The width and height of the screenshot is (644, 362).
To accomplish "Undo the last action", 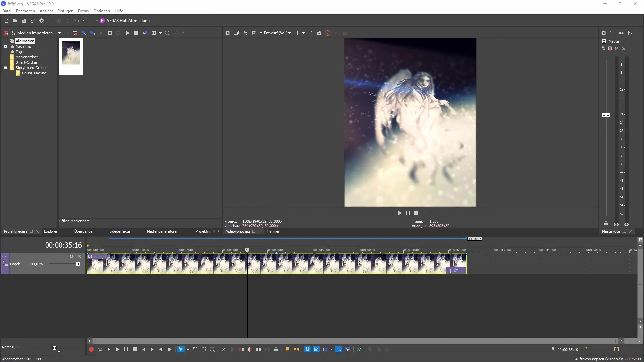I will [76, 21].
